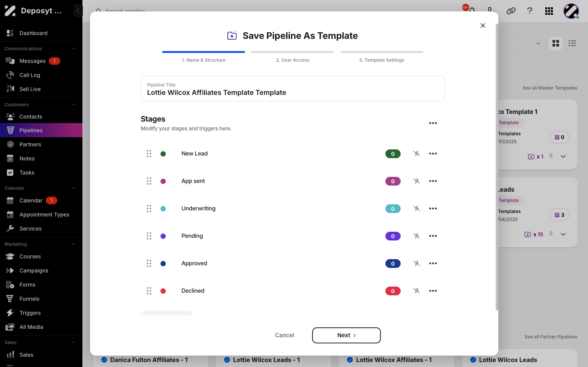588x367 pixels.
Task: Switch to grid view layout icon
Action: point(556,43)
